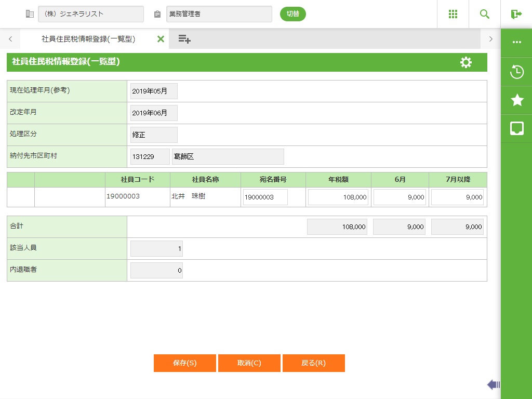Image resolution: width=532 pixels, height=399 pixels.
Task: Click the 取消(C) cancel button
Action: [249, 363]
